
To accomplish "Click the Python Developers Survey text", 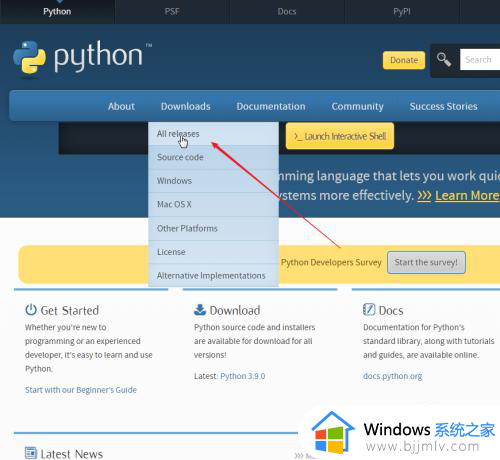I will click(x=331, y=262).
